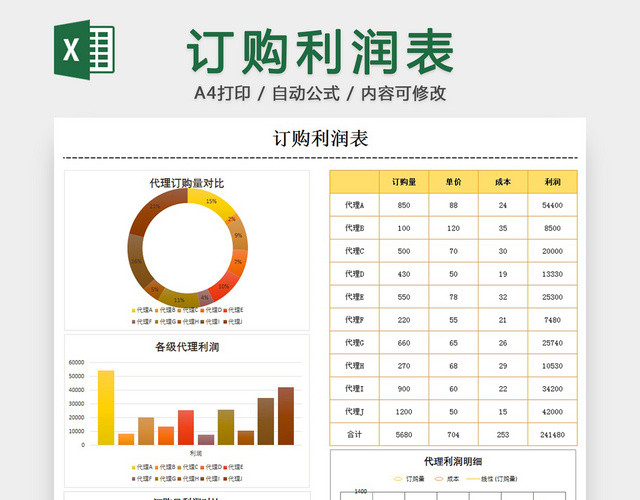Click the donut chart title 代理订购量对比
Viewport: 640px width, 500px height.
[187, 183]
